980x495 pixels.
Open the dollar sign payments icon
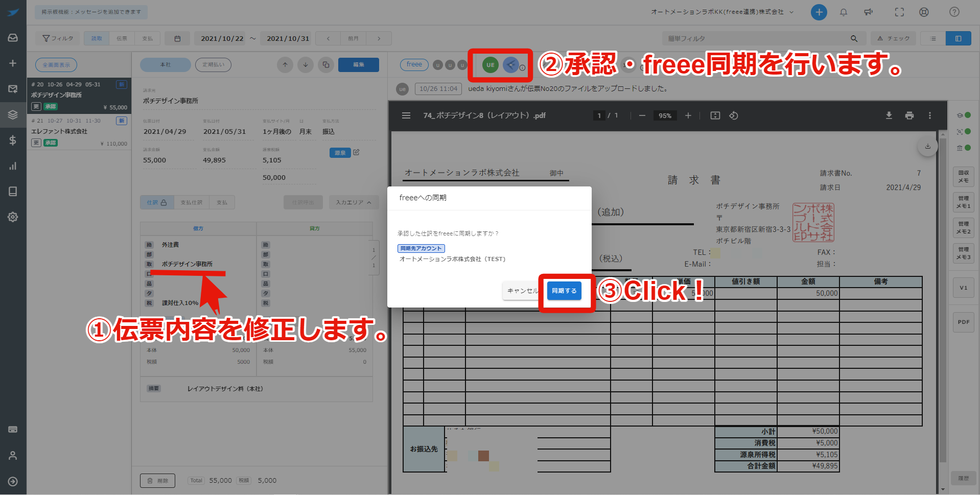point(13,140)
